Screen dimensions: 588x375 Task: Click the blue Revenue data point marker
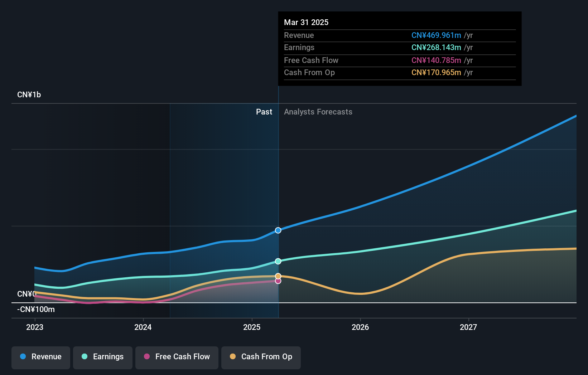point(278,230)
